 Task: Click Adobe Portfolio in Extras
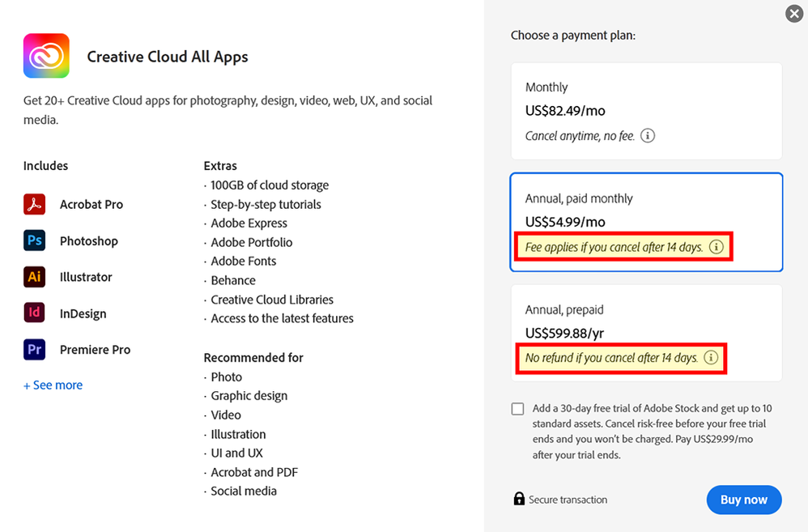point(252,242)
